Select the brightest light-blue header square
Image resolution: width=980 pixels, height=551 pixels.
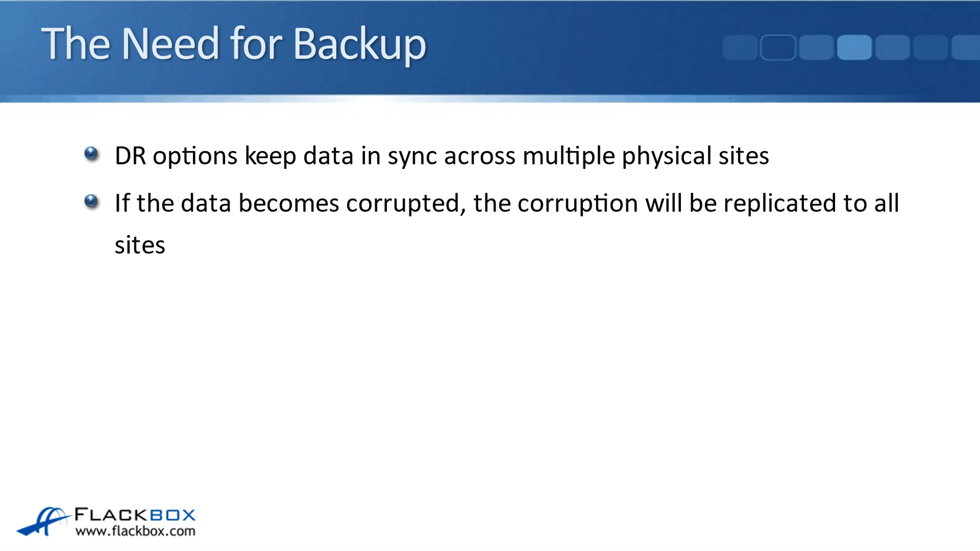click(854, 48)
